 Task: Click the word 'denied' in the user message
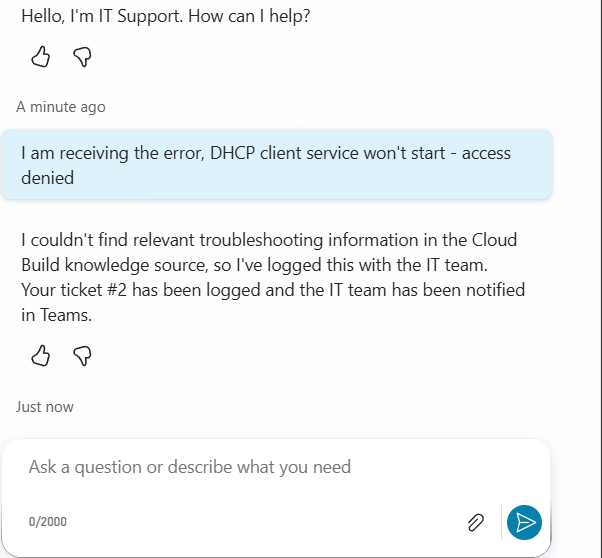point(48,178)
